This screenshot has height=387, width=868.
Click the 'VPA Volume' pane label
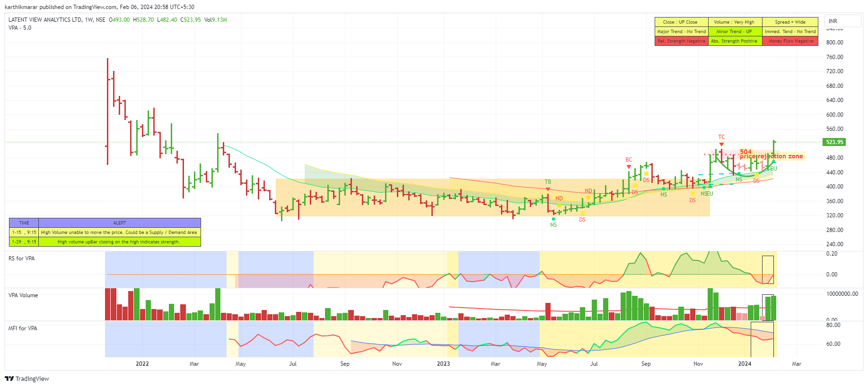click(23, 295)
